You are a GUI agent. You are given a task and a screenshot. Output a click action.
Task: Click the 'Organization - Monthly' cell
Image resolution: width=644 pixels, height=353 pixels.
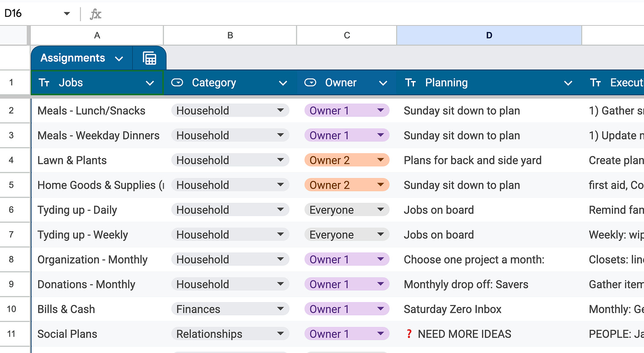pyautogui.click(x=98, y=260)
